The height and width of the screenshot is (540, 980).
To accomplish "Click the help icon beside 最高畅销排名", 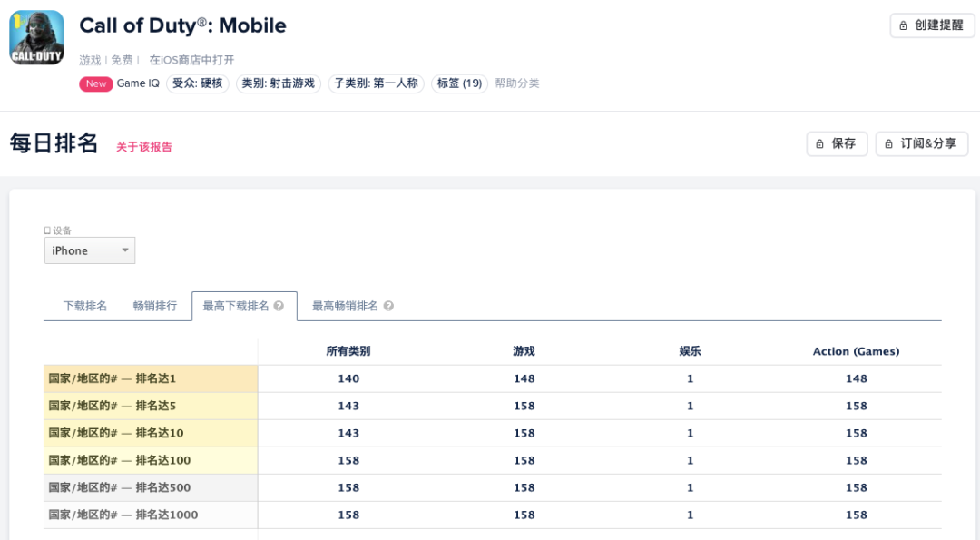I will coord(388,307).
